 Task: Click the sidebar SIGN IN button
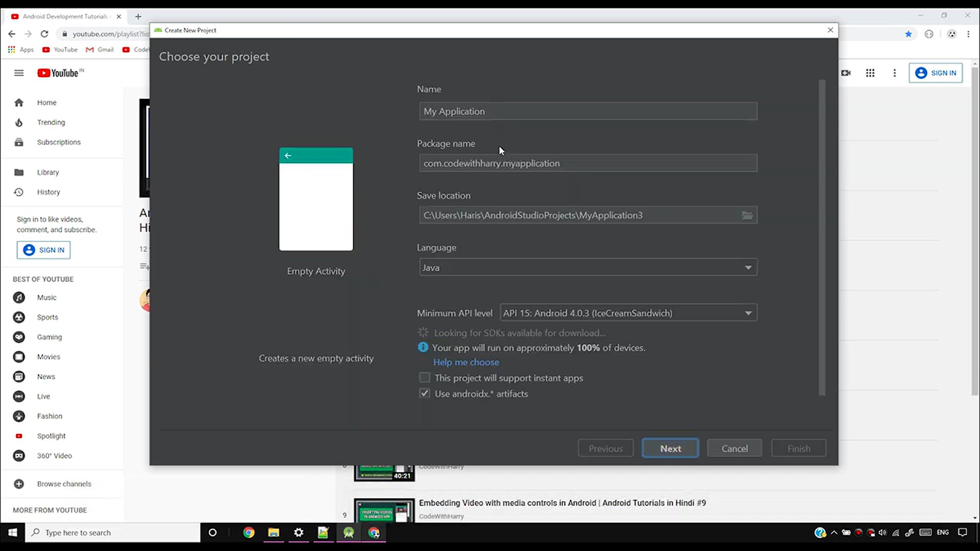tap(43, 250)
